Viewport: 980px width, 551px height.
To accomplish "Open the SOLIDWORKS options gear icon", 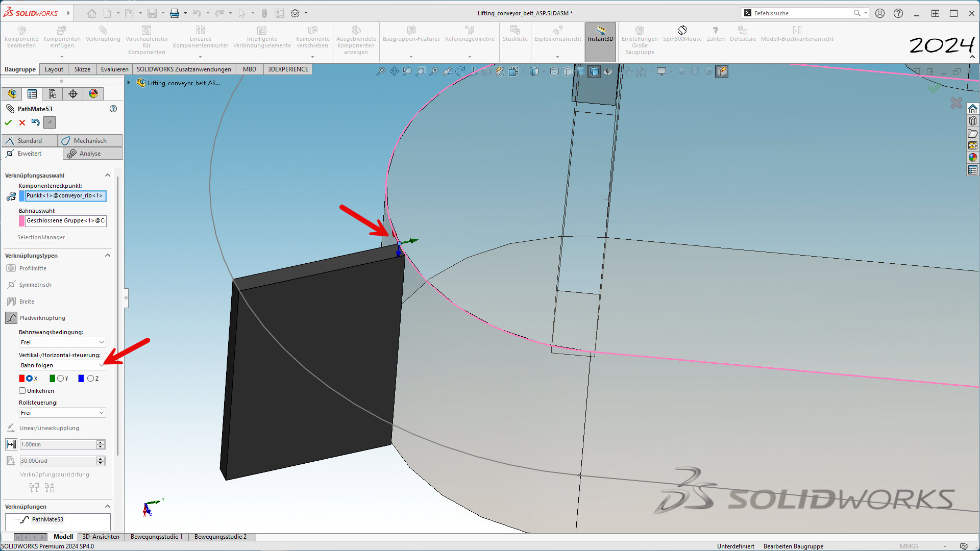I will pyautogui.click(x=295, y=13).
